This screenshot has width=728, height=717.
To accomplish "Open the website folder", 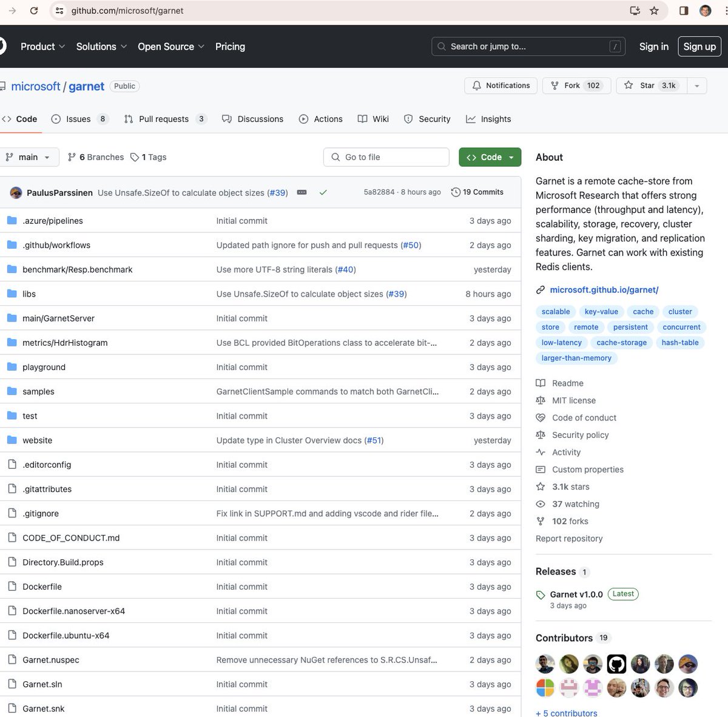I will pos(38,440).
